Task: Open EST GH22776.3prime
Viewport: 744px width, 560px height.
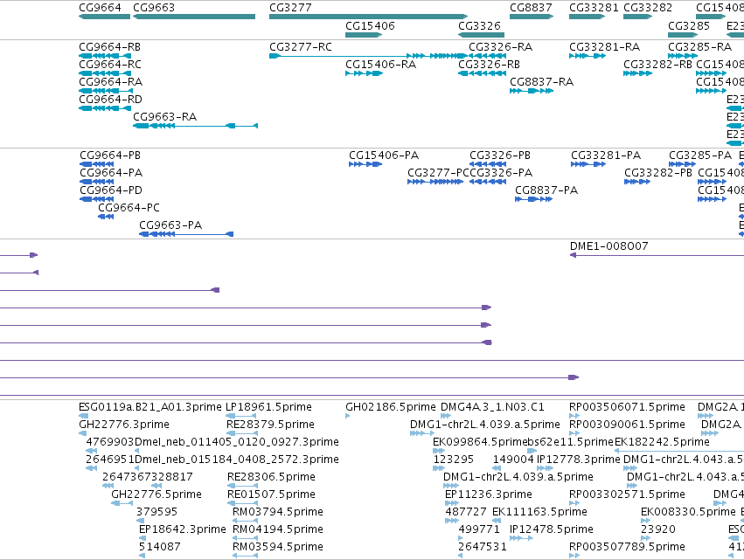Action: 124,425
